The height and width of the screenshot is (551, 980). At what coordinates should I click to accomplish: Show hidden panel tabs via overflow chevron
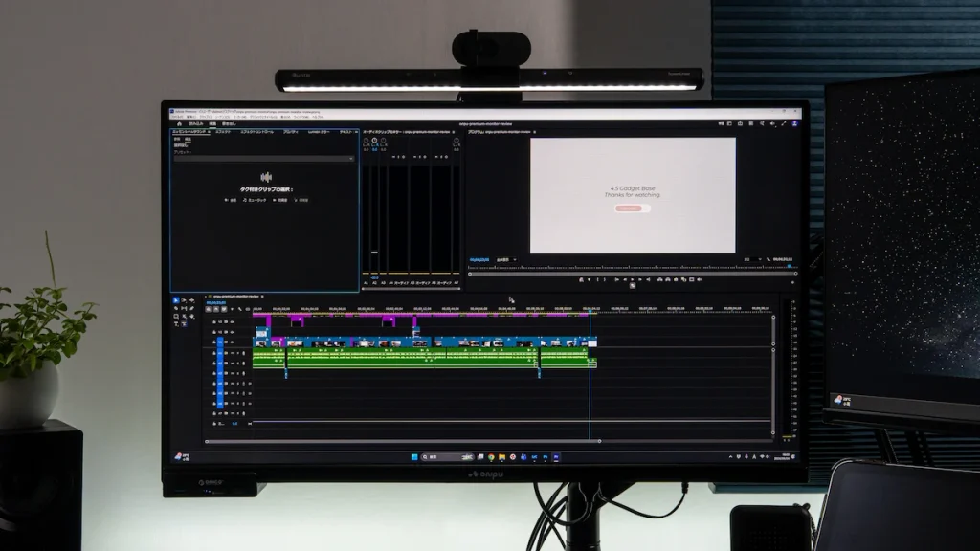click(356, 132)
